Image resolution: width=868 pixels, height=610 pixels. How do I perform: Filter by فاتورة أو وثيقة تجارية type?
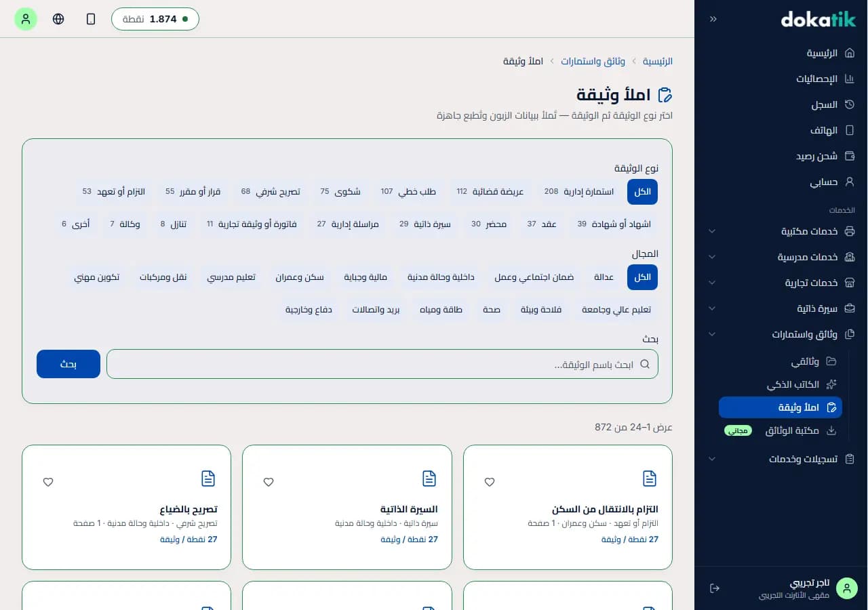(x=252, y=224)
